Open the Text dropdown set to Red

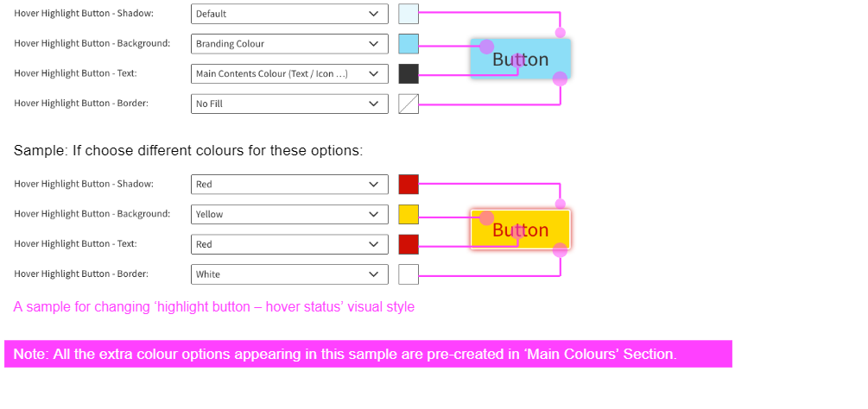[289, 244]
